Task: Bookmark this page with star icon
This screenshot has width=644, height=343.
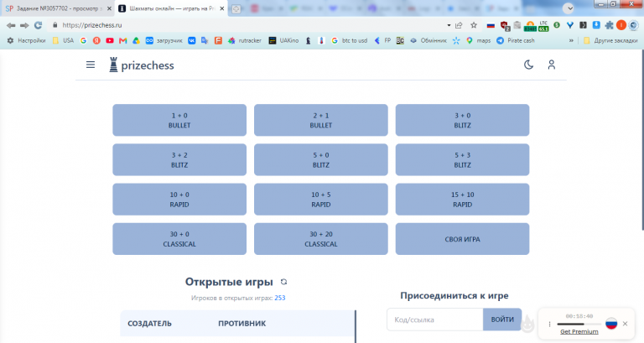Action: [x=474, y=25]
